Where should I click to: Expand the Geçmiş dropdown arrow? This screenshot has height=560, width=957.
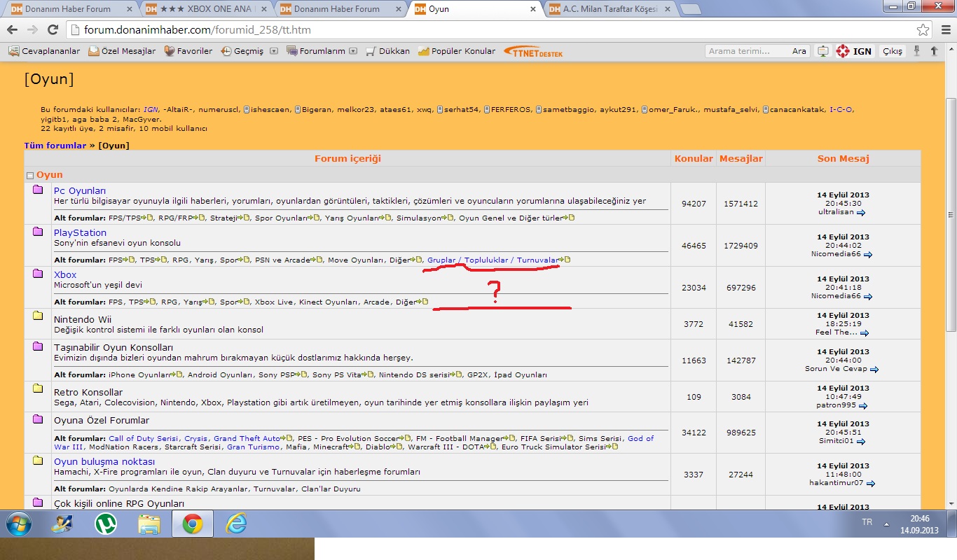pyautogui.click(x=274, y=51)
